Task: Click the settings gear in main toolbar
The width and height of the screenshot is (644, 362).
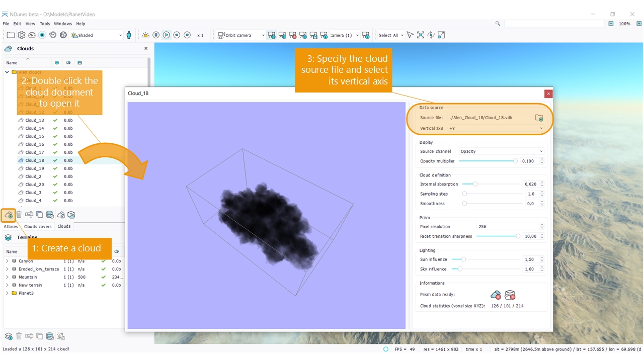Action: [22, 35]
